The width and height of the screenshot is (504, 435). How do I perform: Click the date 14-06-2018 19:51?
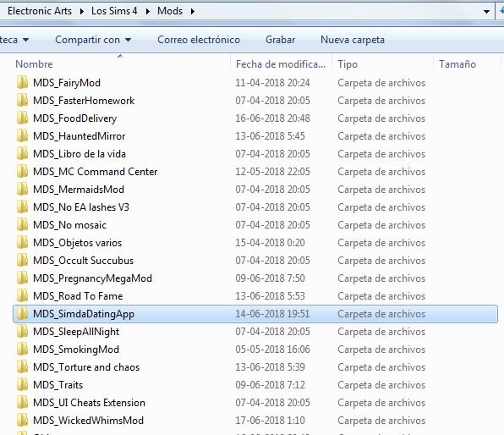[x=272, y=314]
